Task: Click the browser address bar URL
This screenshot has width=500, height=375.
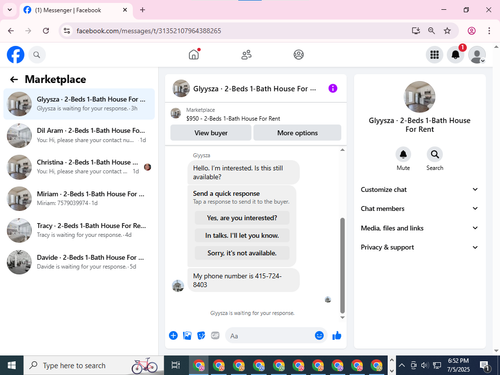Action: point(149,31)
